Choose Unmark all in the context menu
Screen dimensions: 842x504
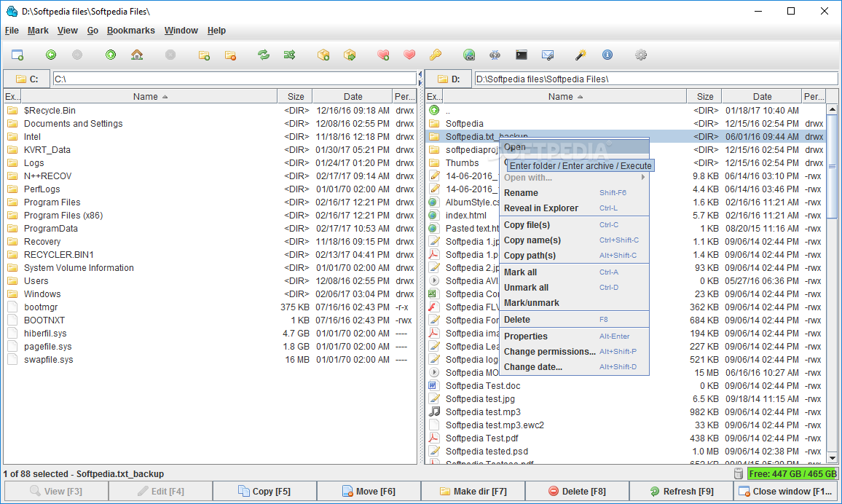[x=574, y=288]
